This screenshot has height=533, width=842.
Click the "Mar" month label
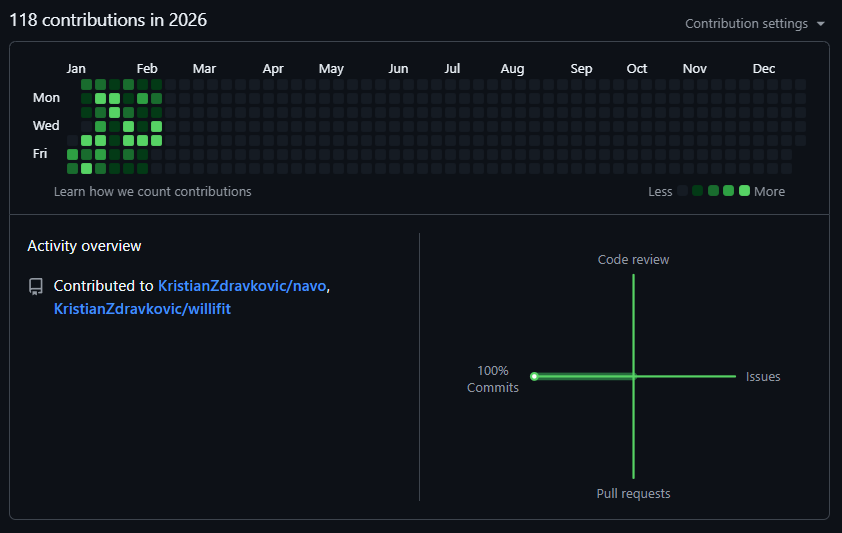tap(204, 69)
